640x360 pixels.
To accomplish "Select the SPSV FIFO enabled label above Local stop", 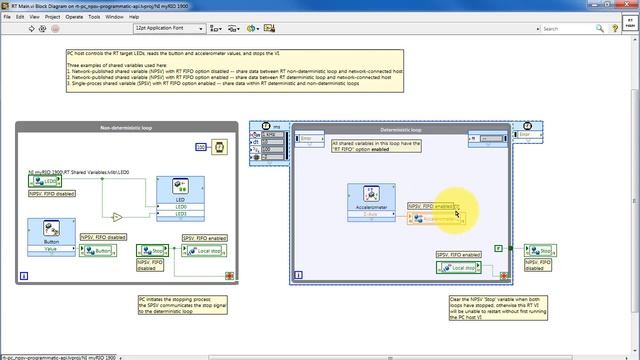I will 204,238.
